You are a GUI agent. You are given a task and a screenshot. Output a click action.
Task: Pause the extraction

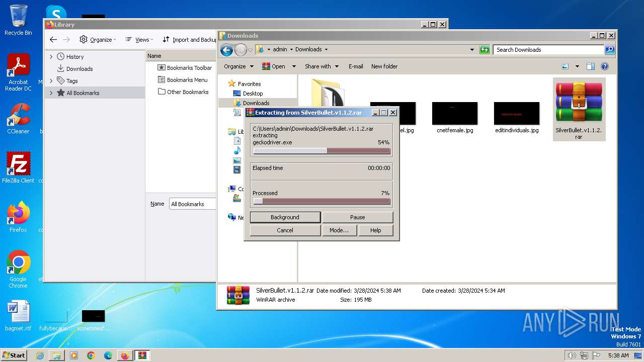tap(357, 217)
